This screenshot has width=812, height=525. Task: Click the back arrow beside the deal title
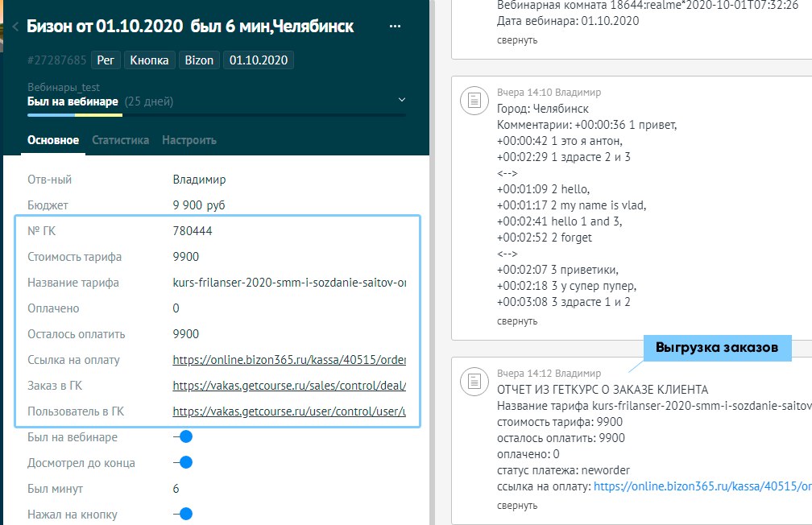click(16, 27)
